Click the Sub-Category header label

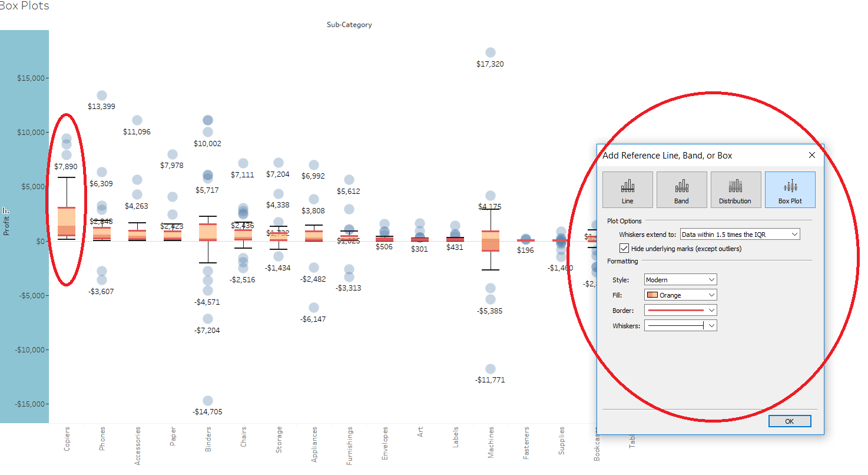[349, 25]
